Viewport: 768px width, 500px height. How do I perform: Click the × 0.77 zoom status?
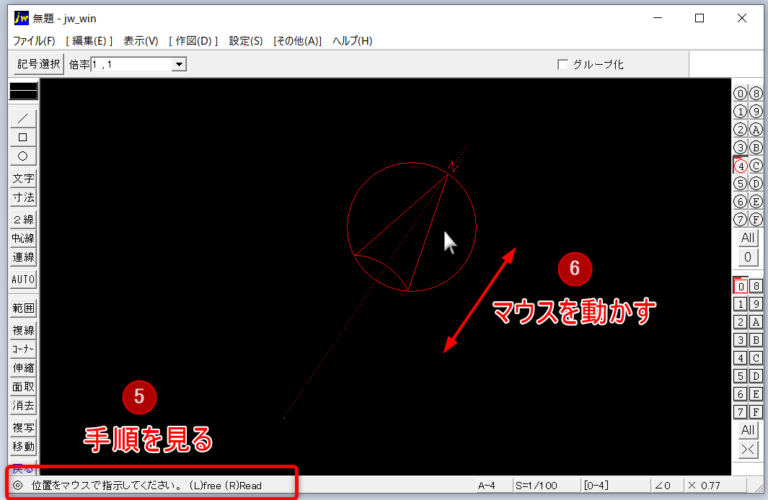715,485
